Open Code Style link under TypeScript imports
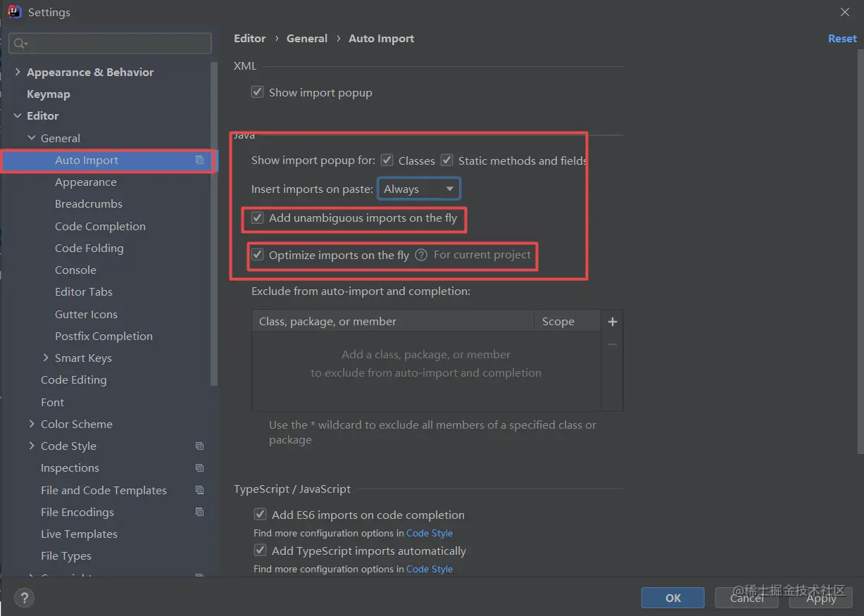 click(430, 570)
